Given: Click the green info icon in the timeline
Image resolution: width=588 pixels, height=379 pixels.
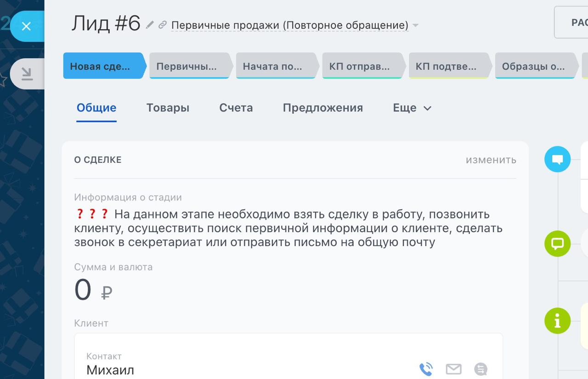Looking at the screenshot, I should 557,321.
